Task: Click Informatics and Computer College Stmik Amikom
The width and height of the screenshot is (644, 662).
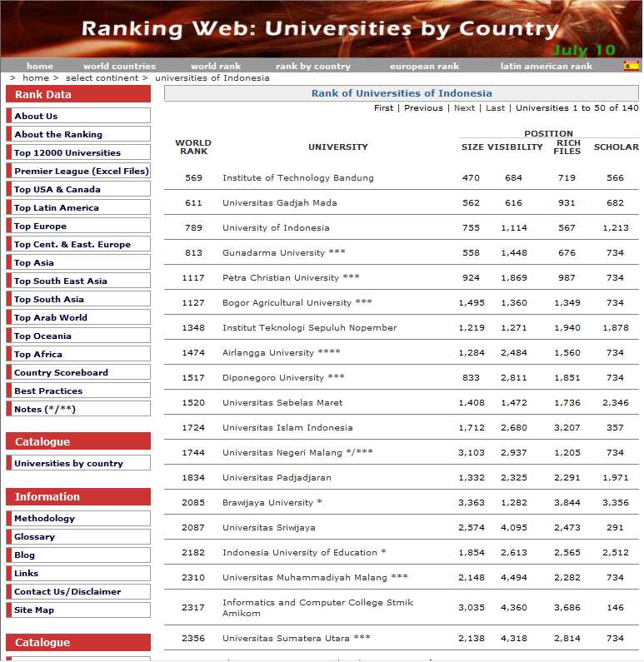Action: click(318, 608)
